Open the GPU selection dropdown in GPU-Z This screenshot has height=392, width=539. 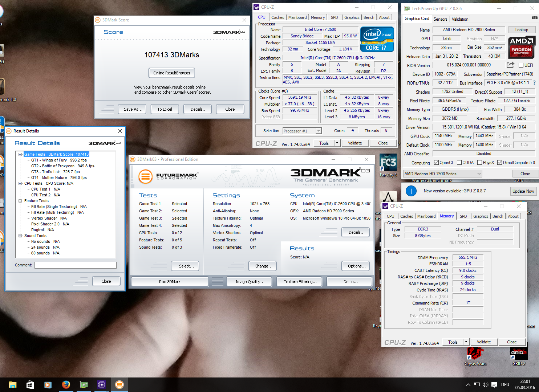click(x=443, y=174)
